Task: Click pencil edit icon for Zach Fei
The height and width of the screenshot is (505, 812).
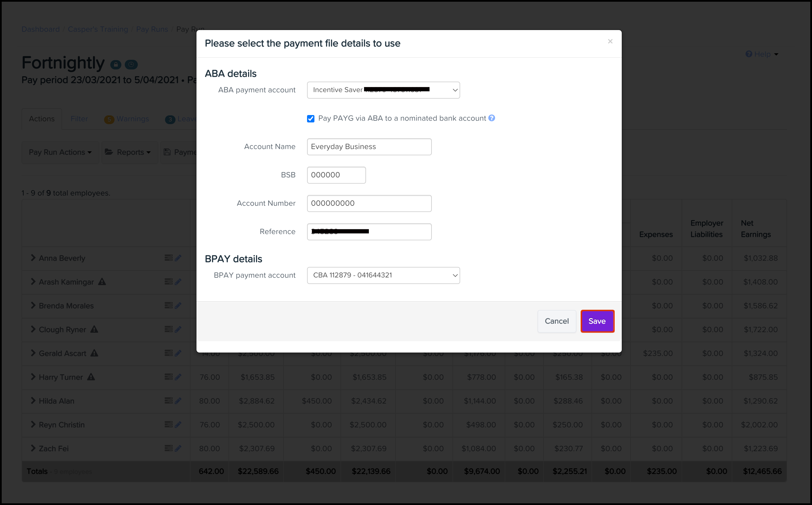Action: click(178, 448)
